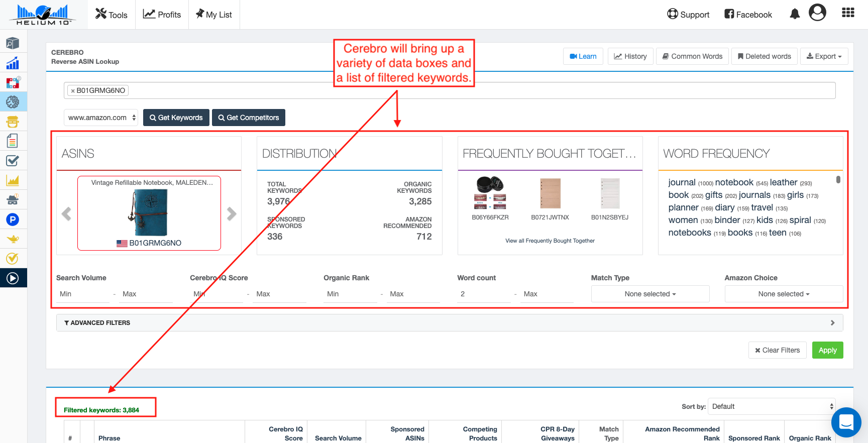Click the golden genie lamp icon
Screen dimensions: 868x443
tap(13, 239)
